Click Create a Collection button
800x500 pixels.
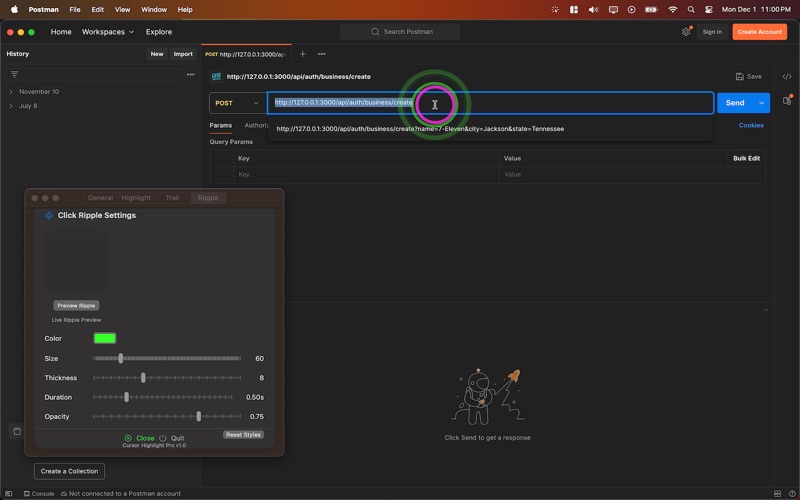pos(69,471)
